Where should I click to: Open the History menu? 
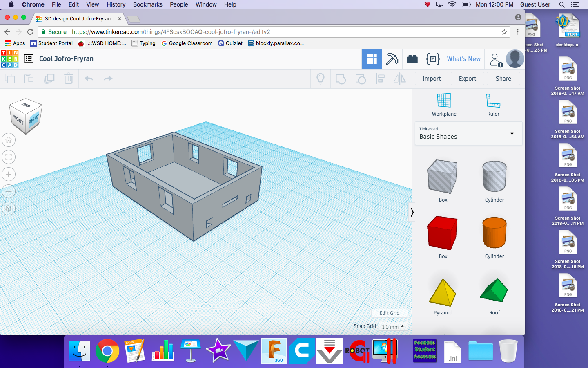click(x=116, y=4)
